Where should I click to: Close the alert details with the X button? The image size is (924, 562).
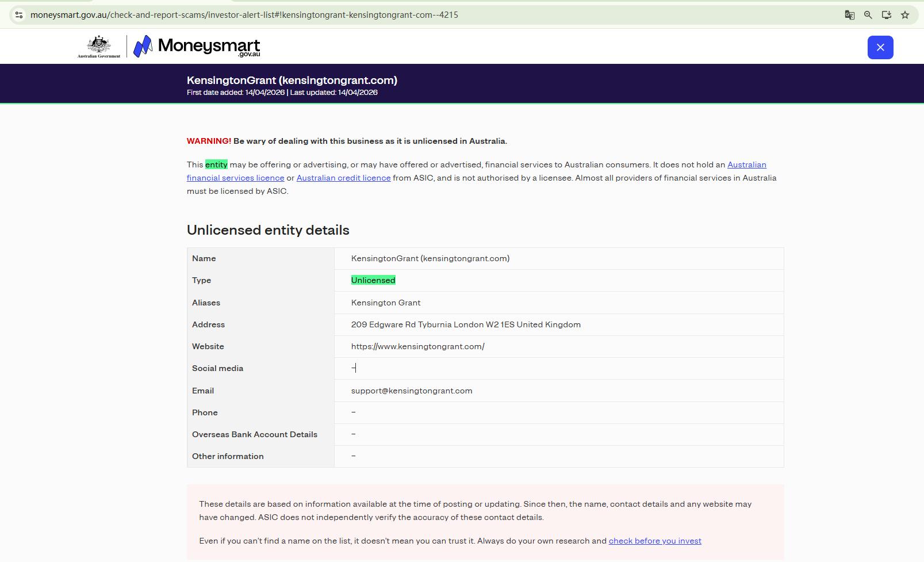coord(880,47)
